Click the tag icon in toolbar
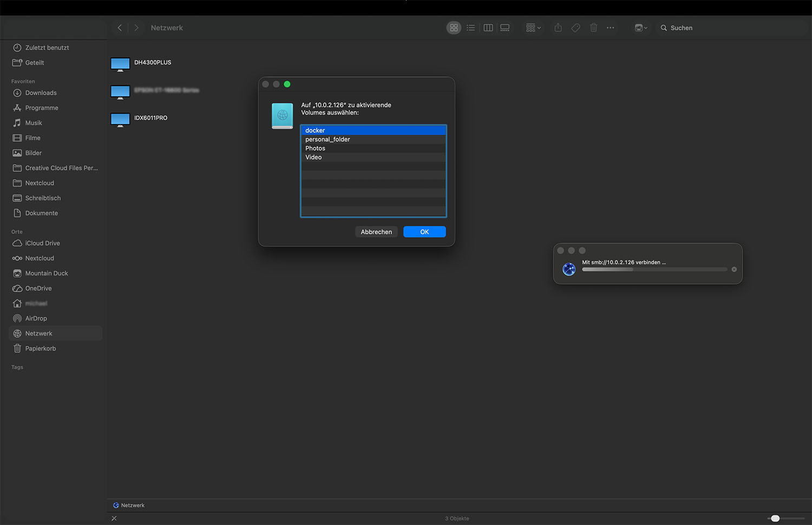The width and height of the screenshot is (812, 525). coord(575,28)
